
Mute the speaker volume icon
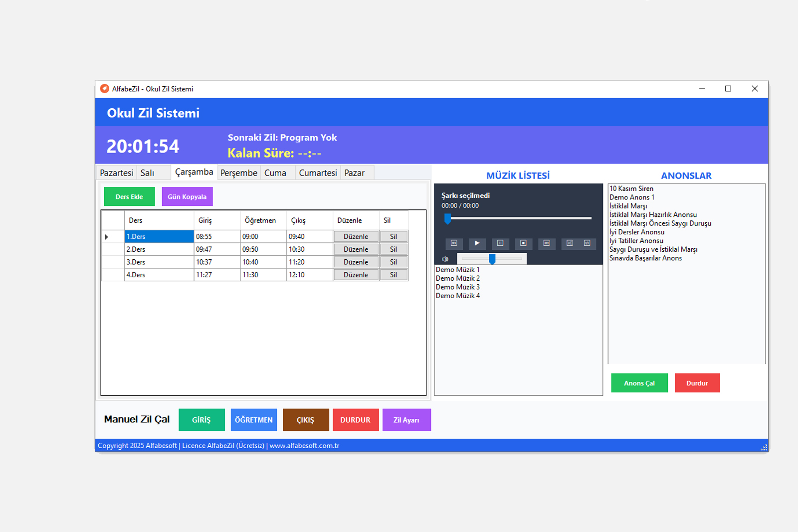pyautogui.click(x=445, y=259)
